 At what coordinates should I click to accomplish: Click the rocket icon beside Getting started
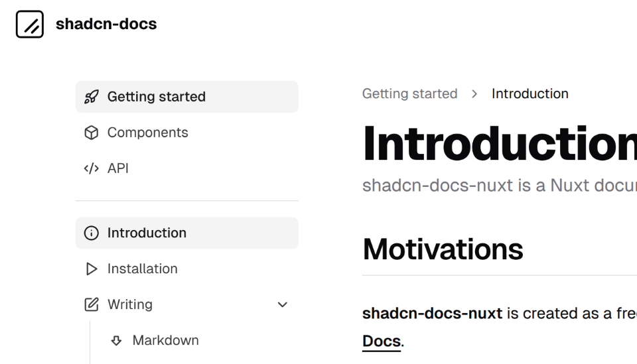[x=92, y=97]
